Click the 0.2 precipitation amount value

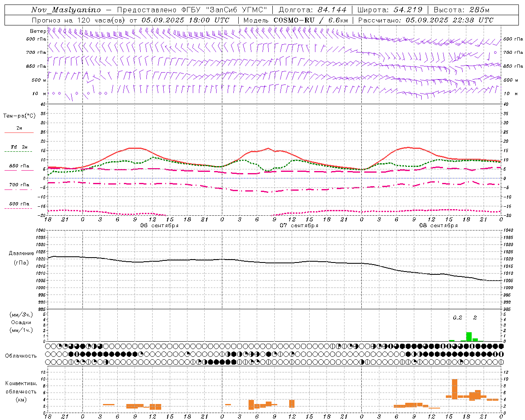(x=457, y=318)
